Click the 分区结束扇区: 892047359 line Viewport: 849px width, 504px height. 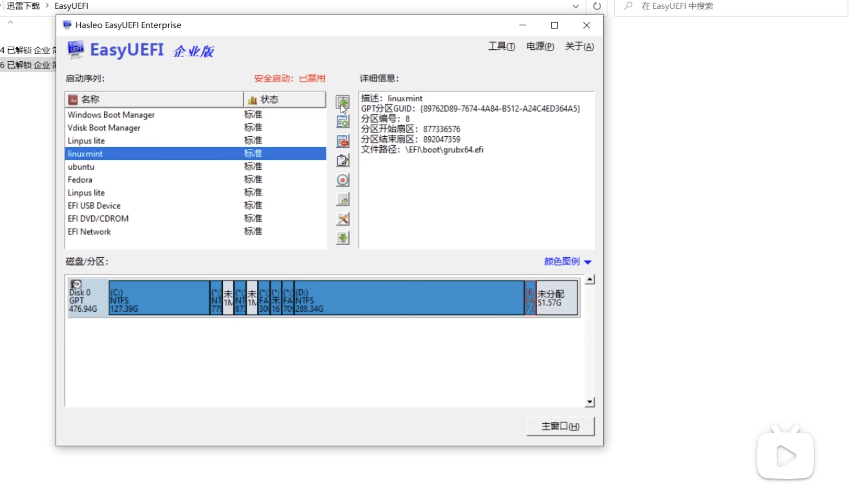pos(411,139)
